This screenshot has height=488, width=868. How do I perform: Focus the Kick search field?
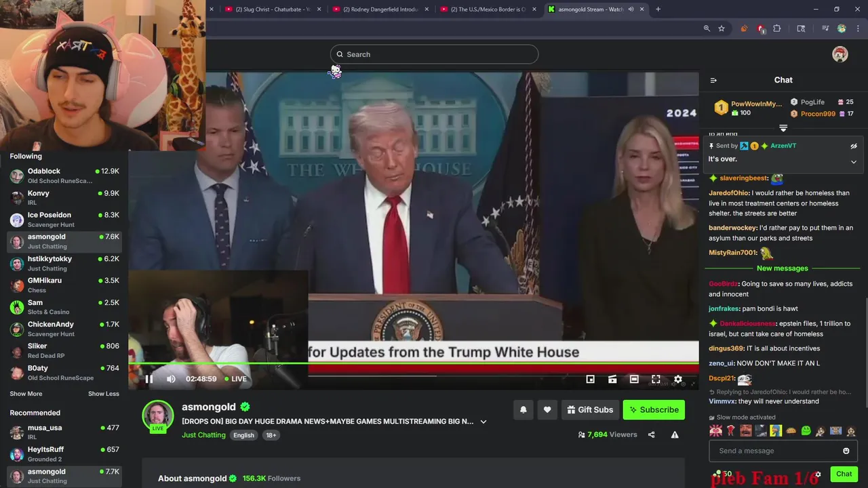(x=434, y=54)
